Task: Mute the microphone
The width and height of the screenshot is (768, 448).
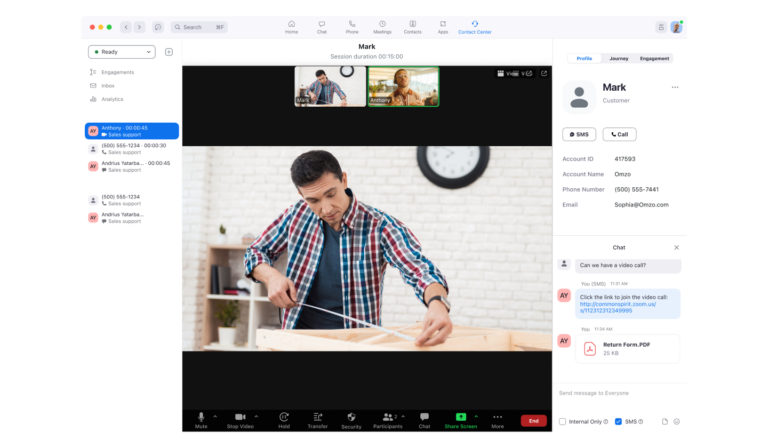Action: (x=201, y=420)
